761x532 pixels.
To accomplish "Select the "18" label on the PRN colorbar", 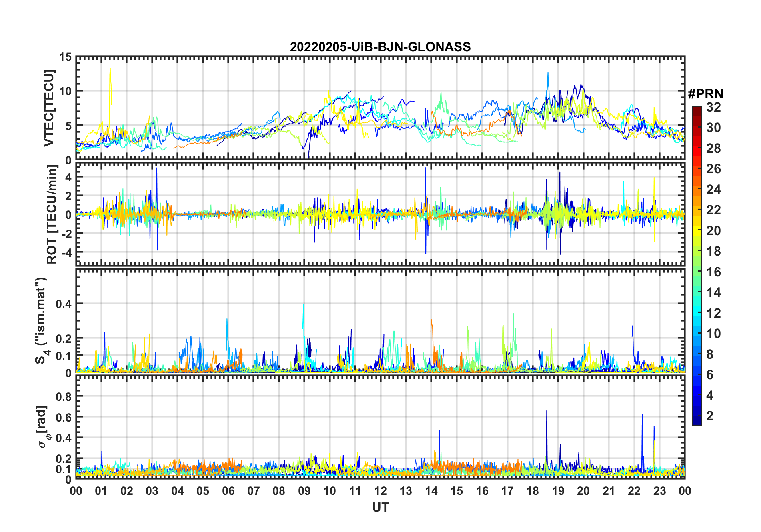I will 713,251.
